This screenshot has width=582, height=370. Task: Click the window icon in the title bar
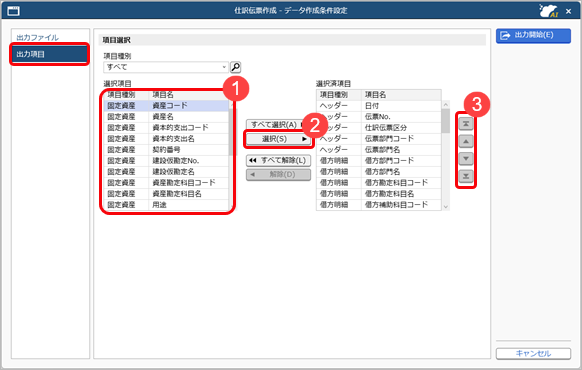coord(14,11)
